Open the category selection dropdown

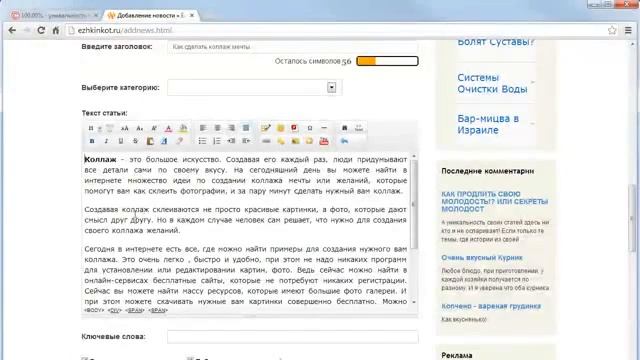[331, 87]
